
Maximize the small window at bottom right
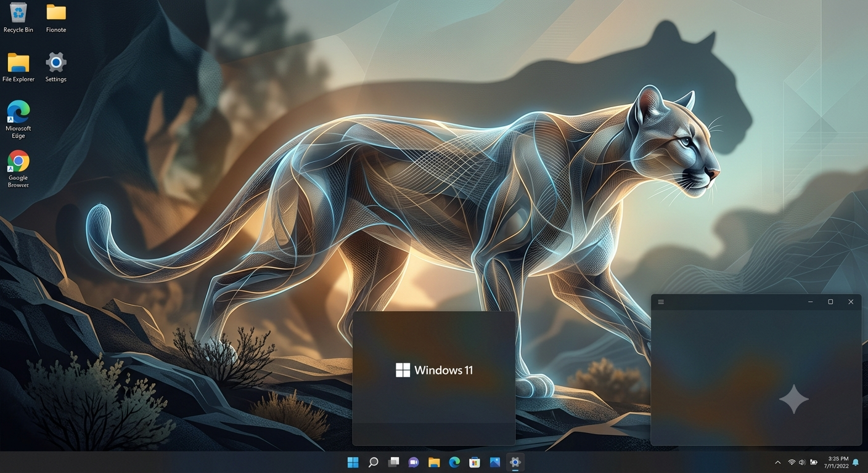point(830,302)
